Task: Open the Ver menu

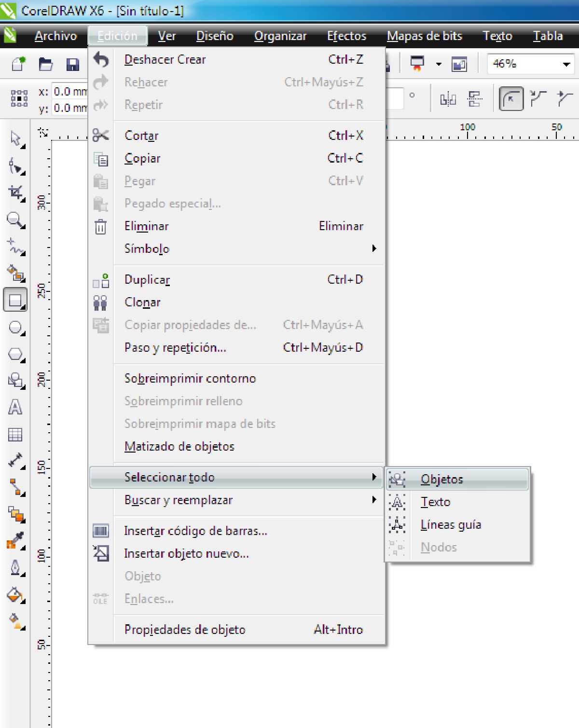Action: click(167, 36)
